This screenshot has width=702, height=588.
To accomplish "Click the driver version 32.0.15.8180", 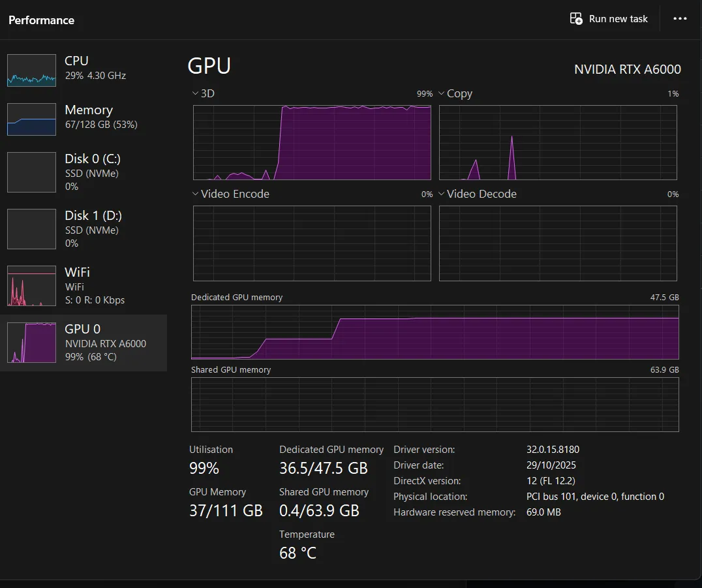I will coord(553,449).
